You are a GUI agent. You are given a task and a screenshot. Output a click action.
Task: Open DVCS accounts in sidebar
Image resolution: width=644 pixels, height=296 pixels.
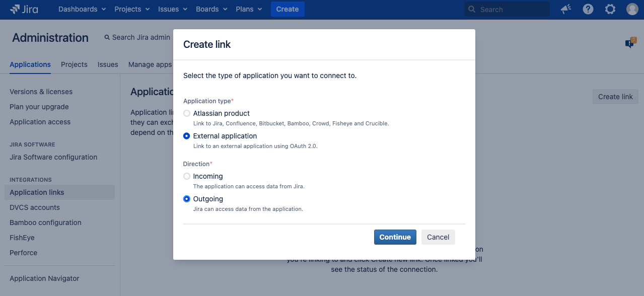pos(35,207)
